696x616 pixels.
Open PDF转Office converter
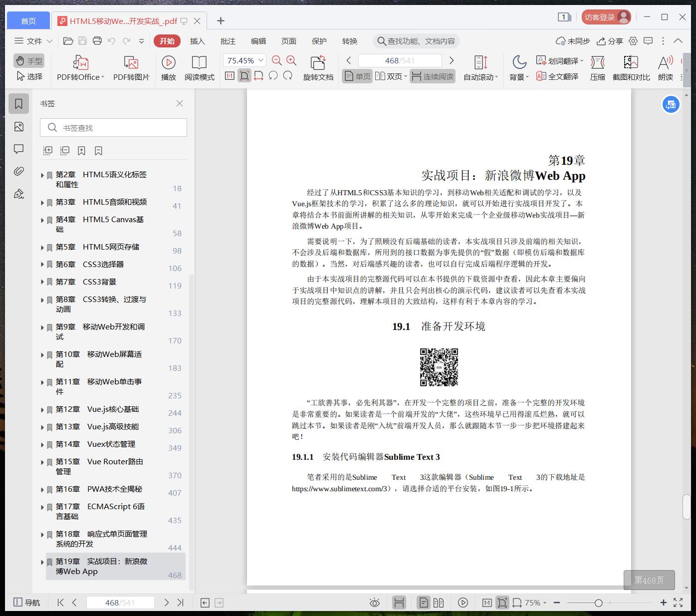(x=80, y=68)
